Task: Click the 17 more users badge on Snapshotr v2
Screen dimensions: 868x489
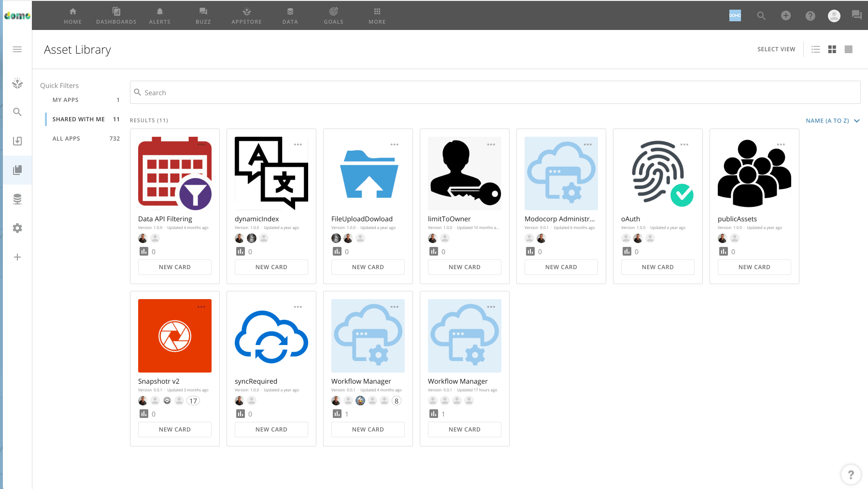Action: 193,401
